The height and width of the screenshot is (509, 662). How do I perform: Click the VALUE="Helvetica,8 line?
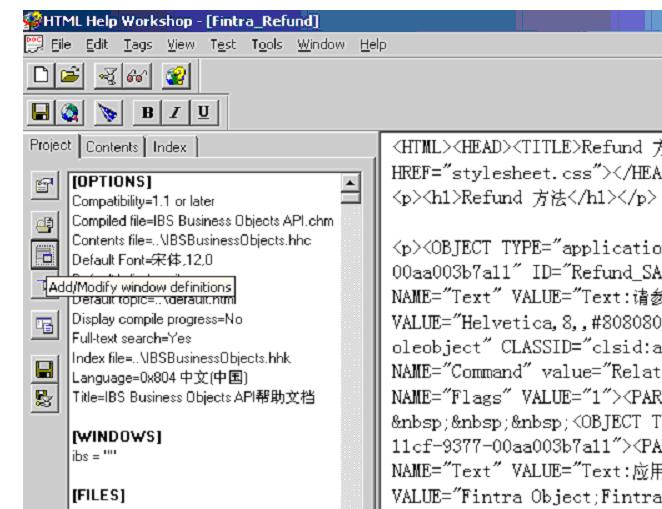[526, 322]
